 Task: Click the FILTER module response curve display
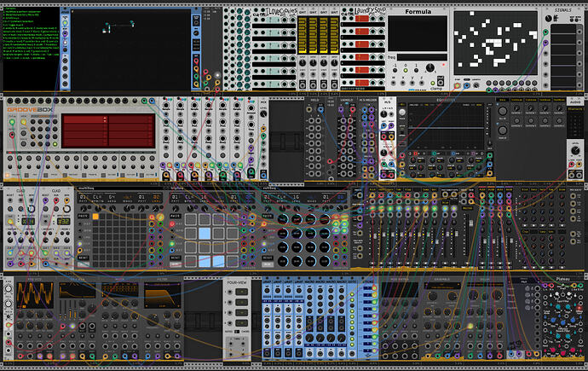tap(163, 296)
